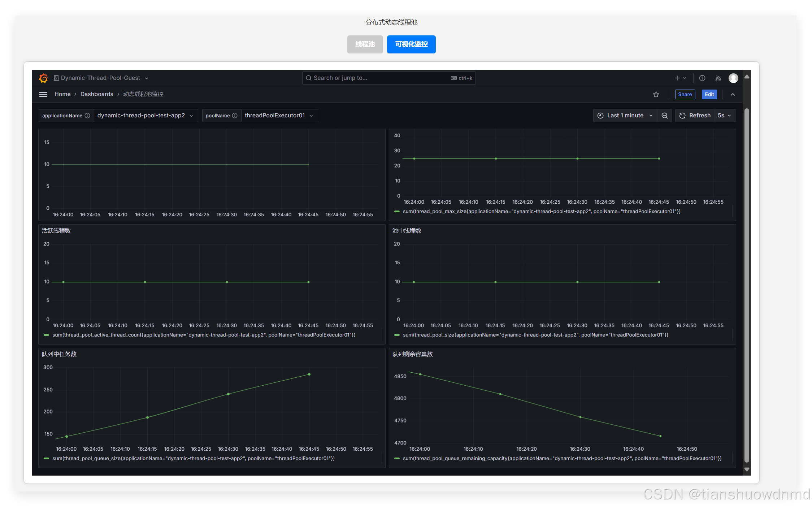
Task: Switch to the 线程池 tab
Action: (x=365, y=44)
